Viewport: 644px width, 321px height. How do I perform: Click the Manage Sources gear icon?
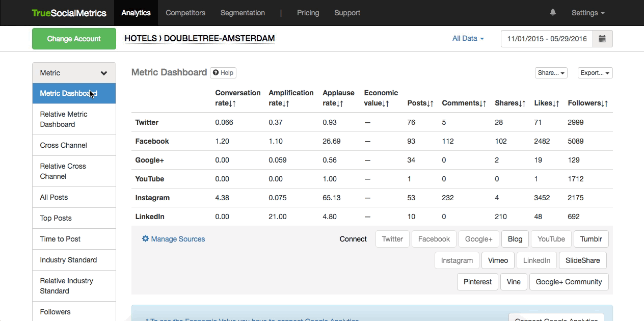coord(145,239)
